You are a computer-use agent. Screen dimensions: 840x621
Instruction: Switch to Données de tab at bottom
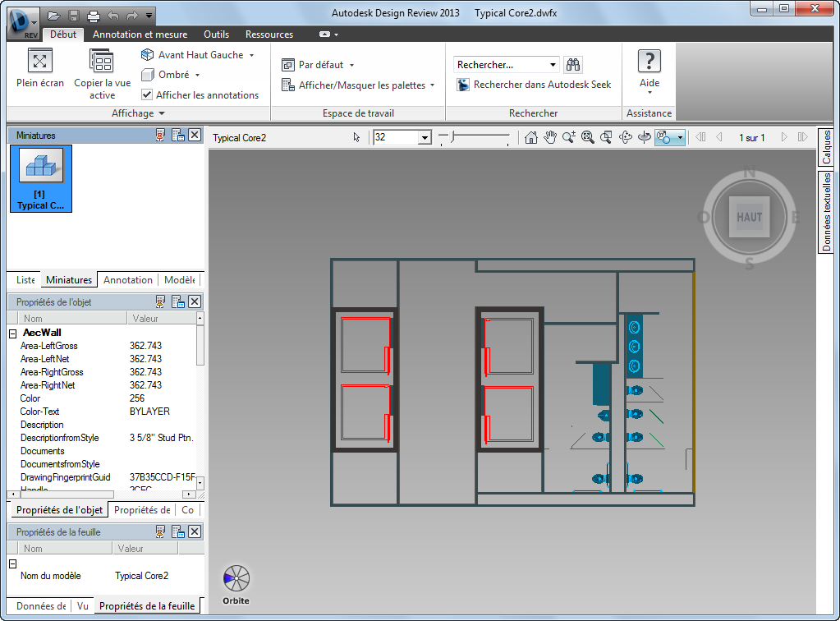pyautogui.click(x=41, y=606)
